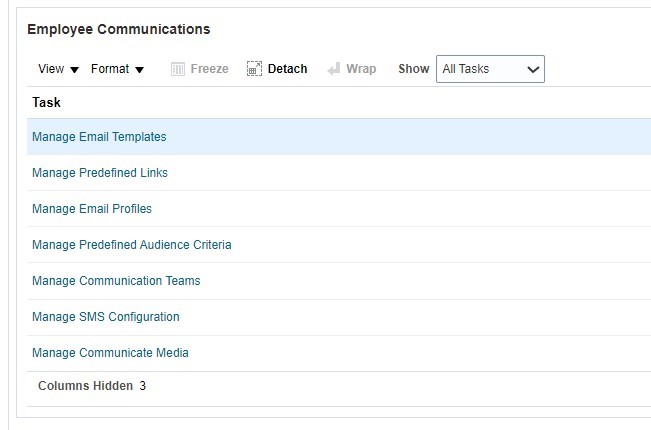The image size is (651, 430).
Task: Open the View menu
Action: tap(51, 69)
